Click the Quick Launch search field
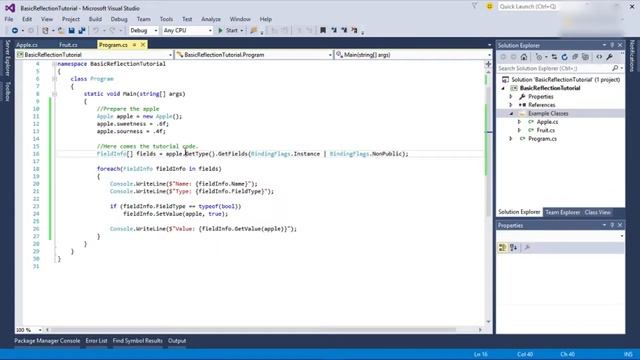This screenshot has height=360, width=640. 528,7
